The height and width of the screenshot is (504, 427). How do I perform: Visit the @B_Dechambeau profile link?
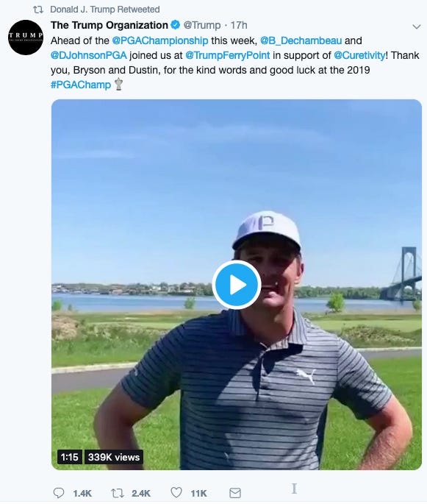coord(301,40)
